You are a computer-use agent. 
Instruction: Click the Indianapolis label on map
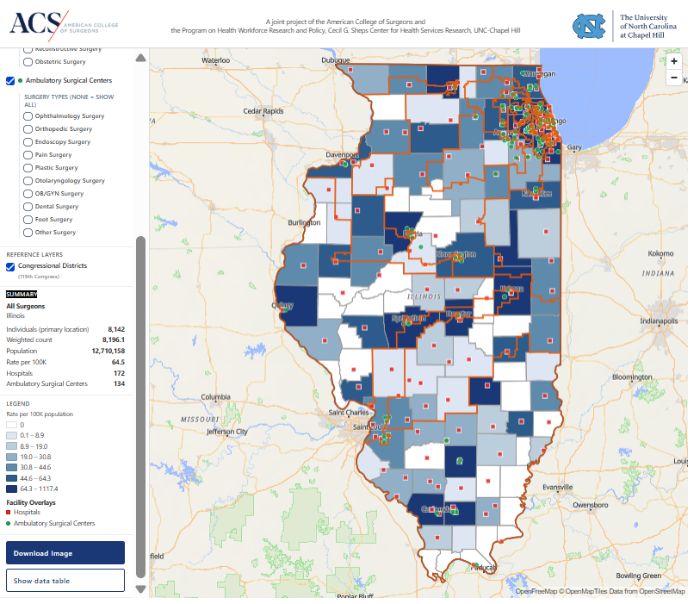point(659,321)
